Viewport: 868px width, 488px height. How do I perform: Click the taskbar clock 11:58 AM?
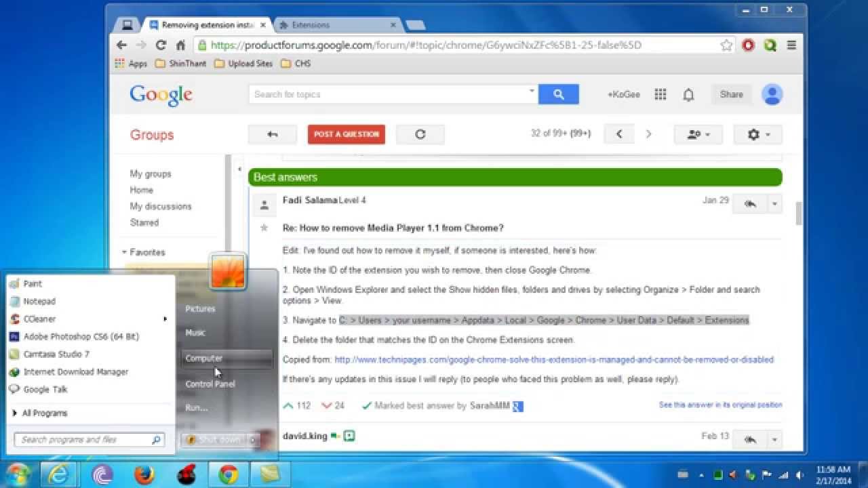click(833, 469)
